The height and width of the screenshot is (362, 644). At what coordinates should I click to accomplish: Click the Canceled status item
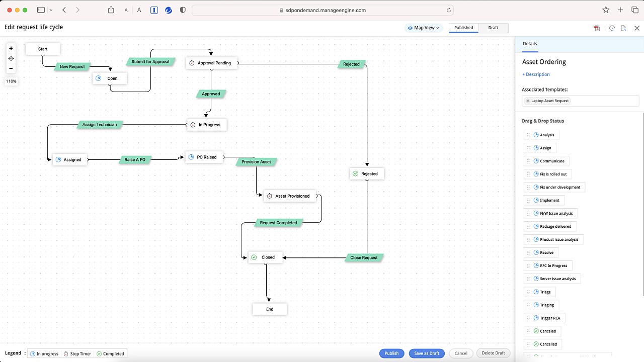(x=543, y=331)
